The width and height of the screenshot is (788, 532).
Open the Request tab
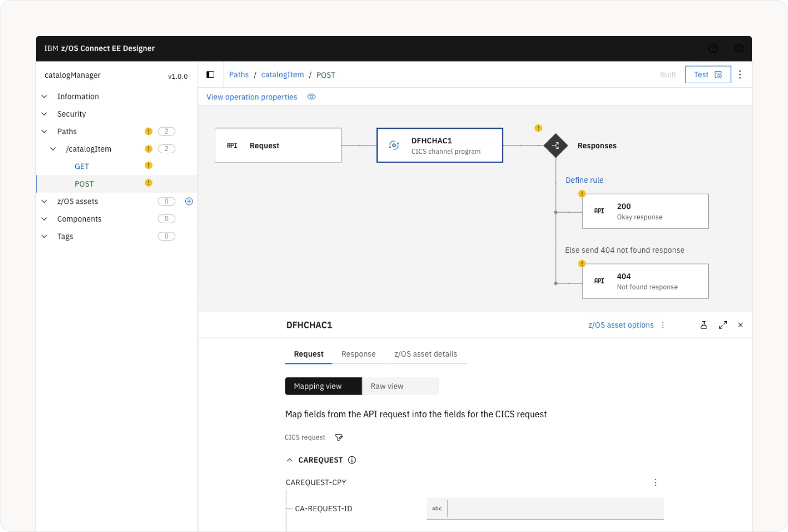pyautogui.click(x=309, y=354)
